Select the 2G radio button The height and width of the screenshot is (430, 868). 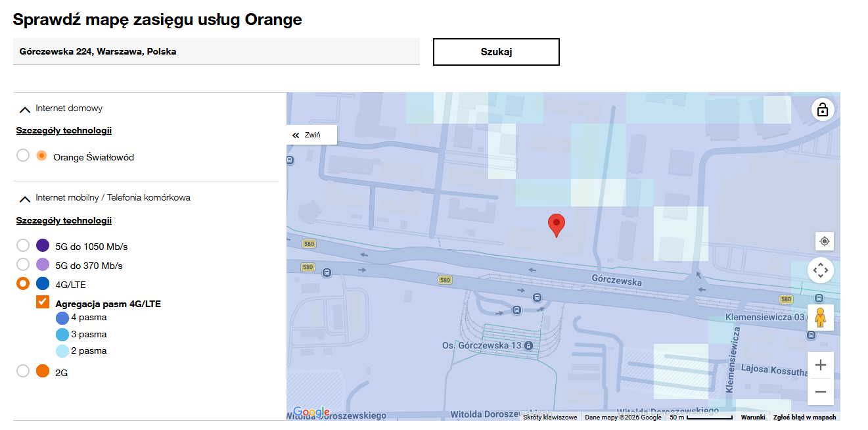[23, 371]
